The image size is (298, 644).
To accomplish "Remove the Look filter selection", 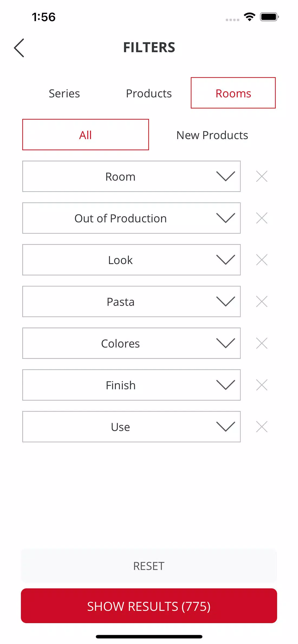I will coord(261,260).
